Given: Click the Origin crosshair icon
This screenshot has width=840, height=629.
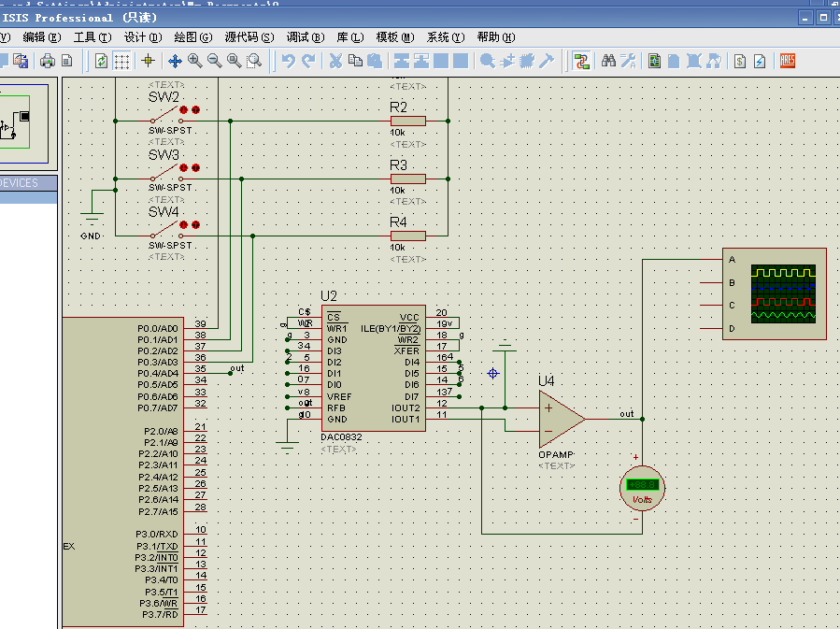Looking at the screenshot, I should [149, 61].
